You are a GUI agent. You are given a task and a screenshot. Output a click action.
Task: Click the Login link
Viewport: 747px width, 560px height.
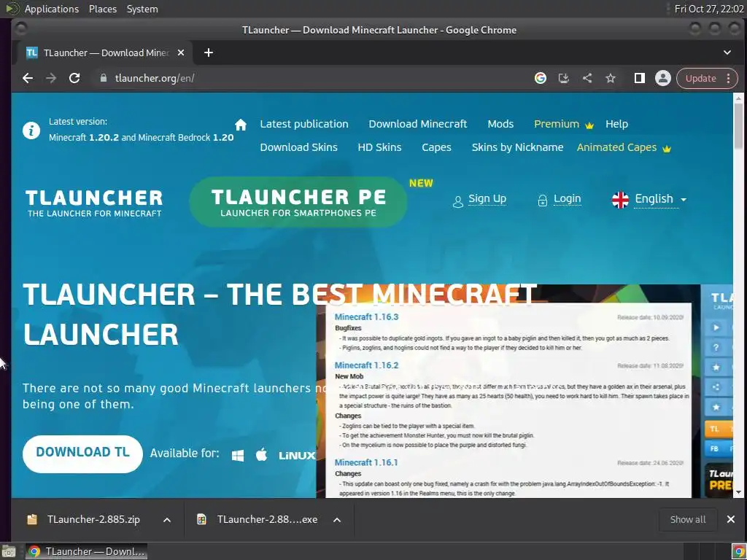pyautogui.click(x=567, y=198)
